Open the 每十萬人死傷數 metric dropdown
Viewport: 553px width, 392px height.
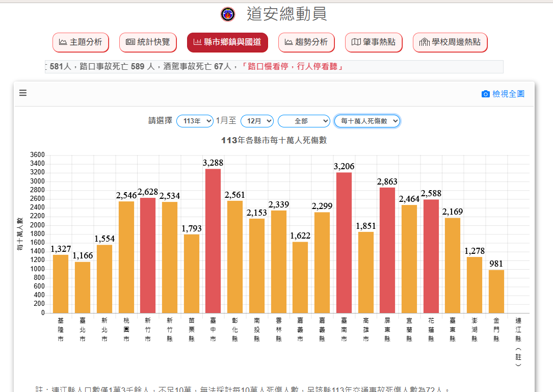click(367, 121)
